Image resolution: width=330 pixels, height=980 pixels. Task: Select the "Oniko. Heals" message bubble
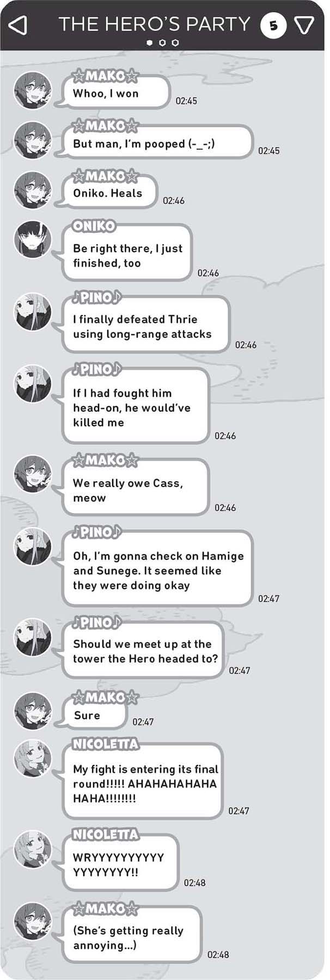point(109,193)
